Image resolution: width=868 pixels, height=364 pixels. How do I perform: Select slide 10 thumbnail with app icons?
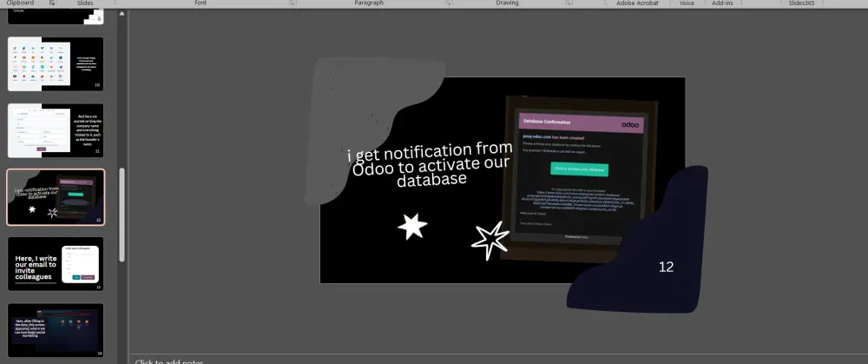(x=56, y=63)
